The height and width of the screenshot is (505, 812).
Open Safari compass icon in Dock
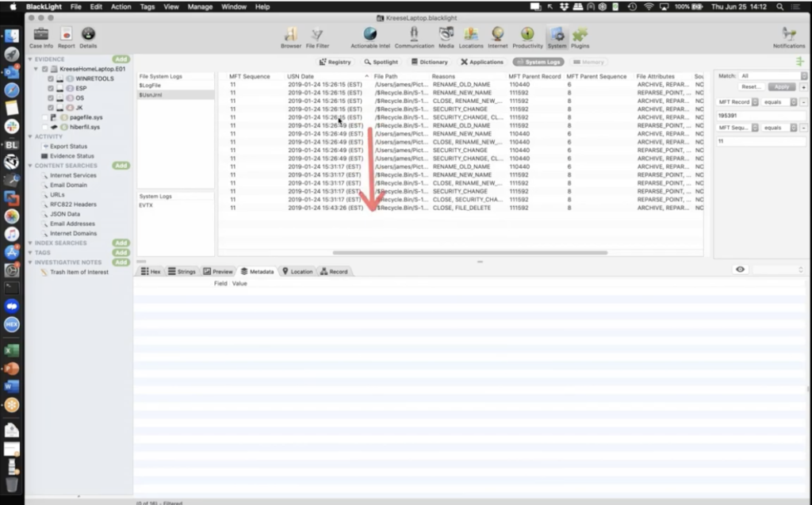point(11,90)
